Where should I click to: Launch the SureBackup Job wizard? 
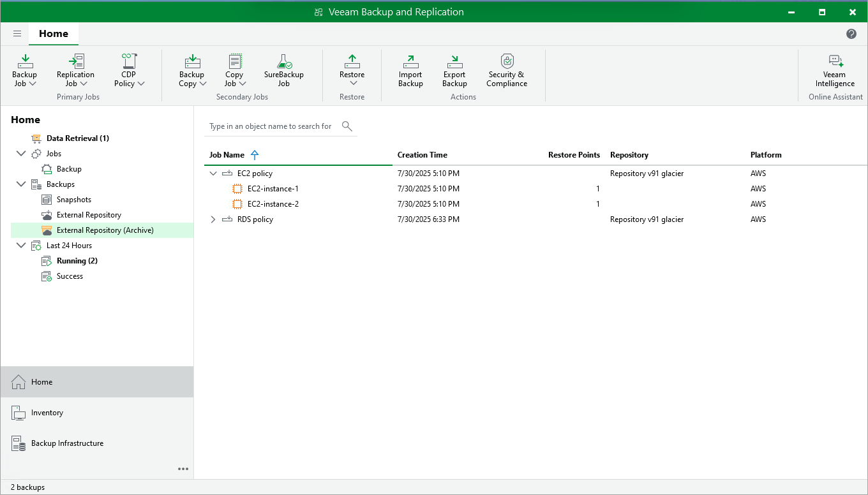[x=284, y=70]
